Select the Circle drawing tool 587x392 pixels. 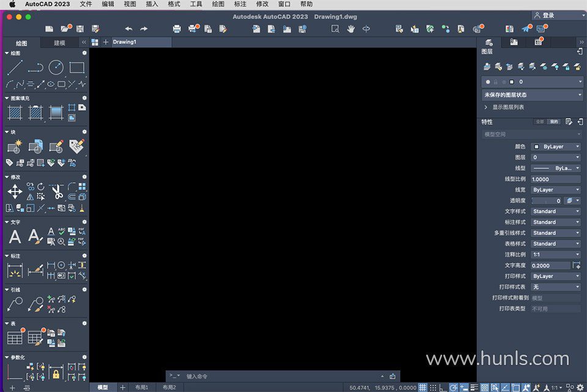56,67
